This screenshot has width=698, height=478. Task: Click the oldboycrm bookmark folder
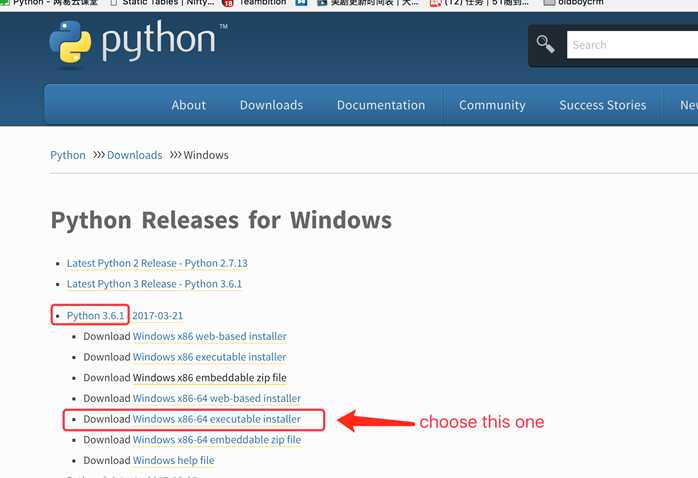point(574,3)
